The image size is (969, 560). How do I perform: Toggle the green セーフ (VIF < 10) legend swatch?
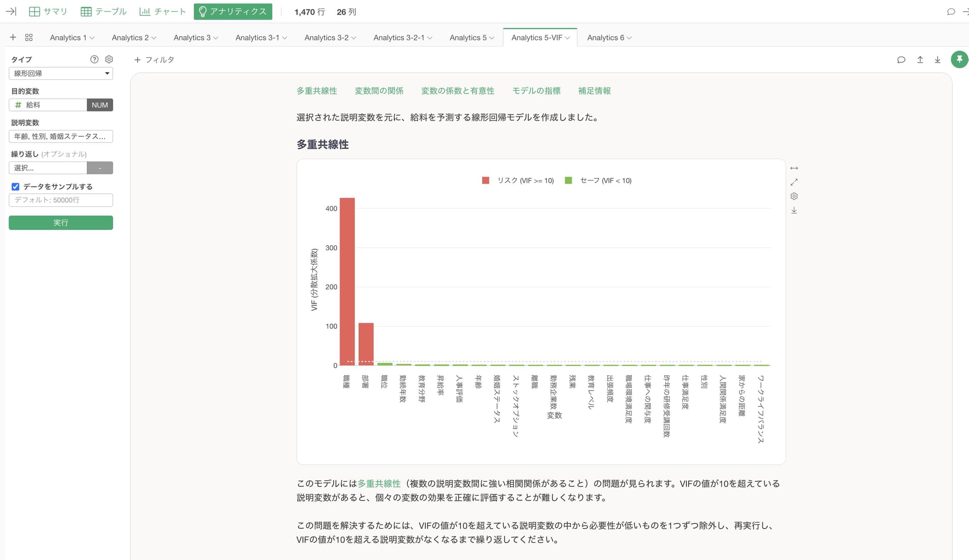[568, 181]
